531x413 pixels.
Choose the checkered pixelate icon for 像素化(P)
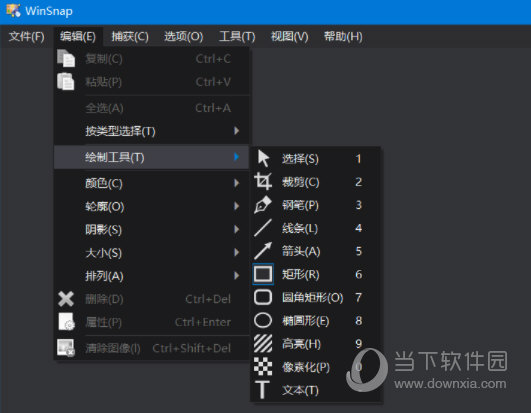[x=263, y=367]
